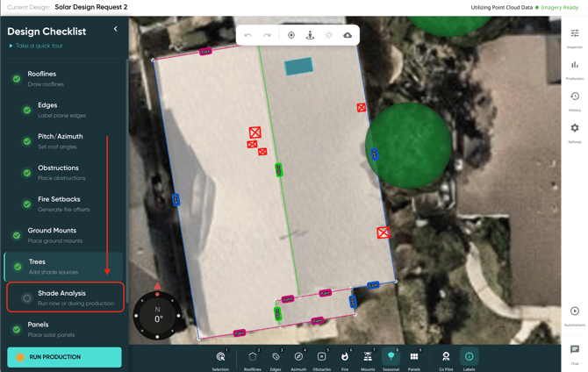Choose the Fire setbacks tool
The width and height of the screenshot is (588, 372).
pyautogui.click(x=345, y=358)
